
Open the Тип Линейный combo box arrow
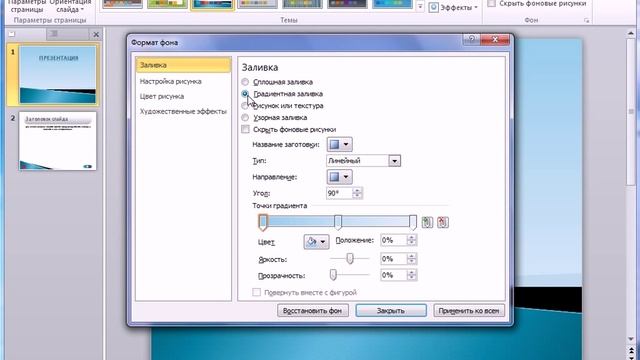394,161
